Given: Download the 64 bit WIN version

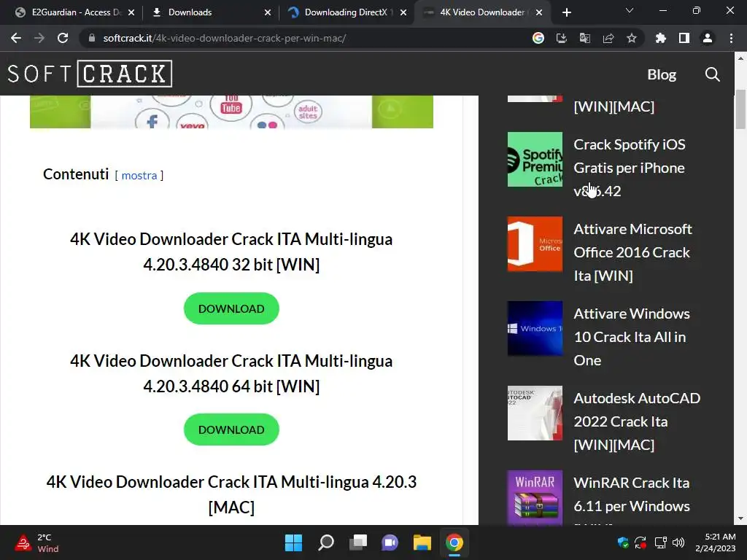Looking at the screenshot, I should click(x=231, y=429).
